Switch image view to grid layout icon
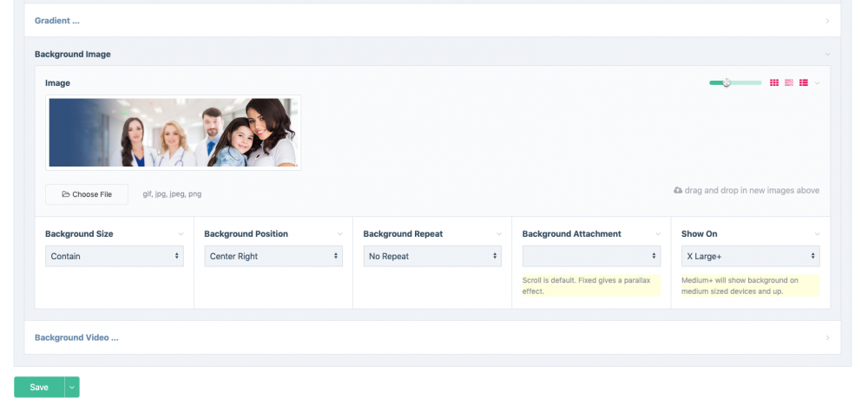 click(x=774, y=82)
